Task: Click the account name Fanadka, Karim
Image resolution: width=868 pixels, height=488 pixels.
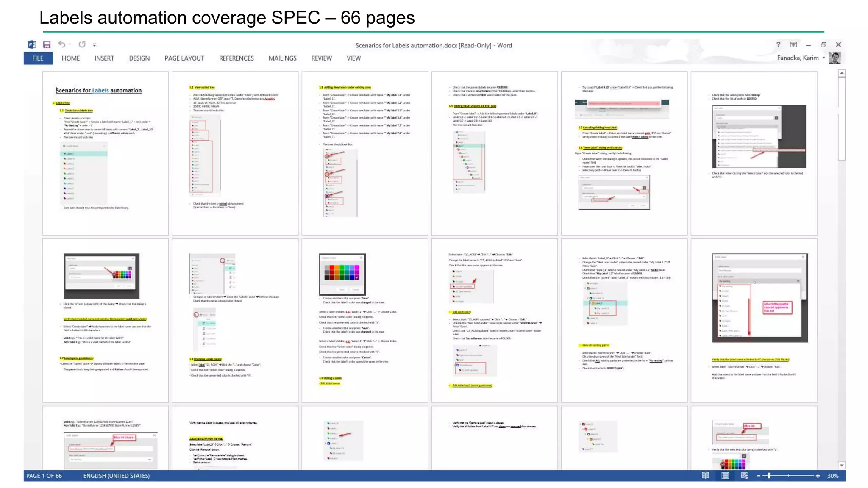Action: (798, 58)
